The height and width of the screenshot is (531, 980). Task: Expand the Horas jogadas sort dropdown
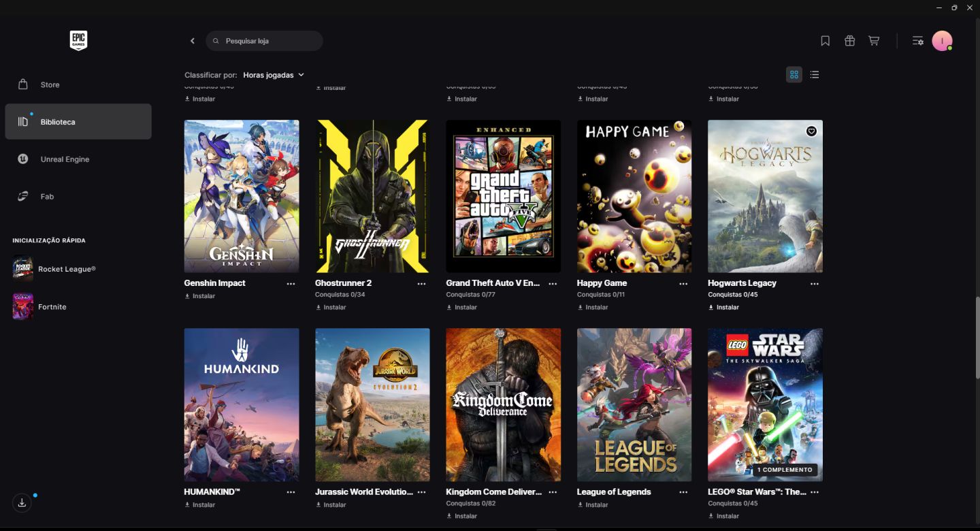click(274, 75)
